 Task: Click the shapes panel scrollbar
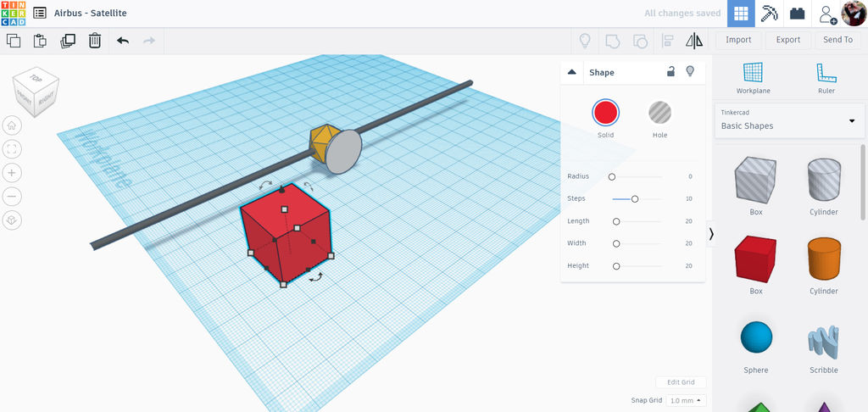pyautogui.click(x=862, y=181)
